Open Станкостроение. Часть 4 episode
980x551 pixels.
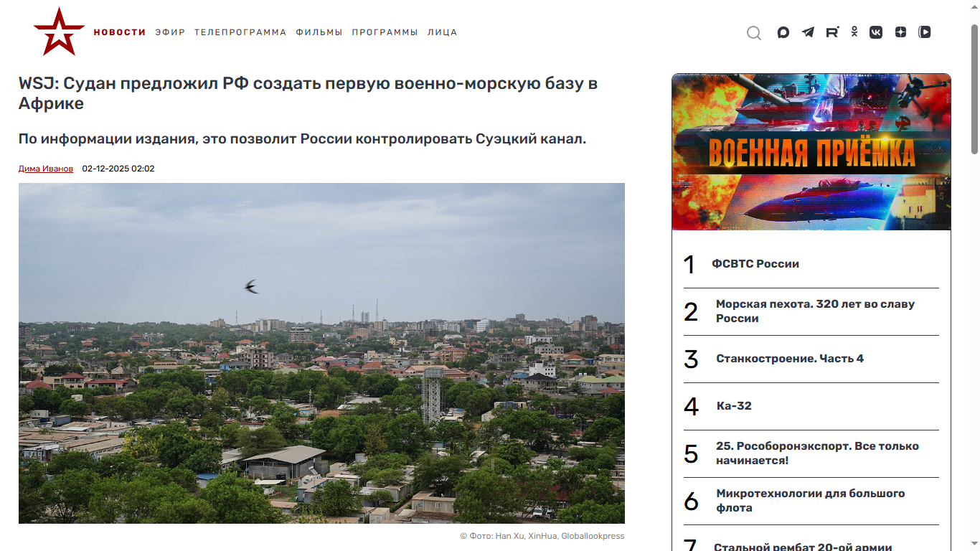point(790,359)
